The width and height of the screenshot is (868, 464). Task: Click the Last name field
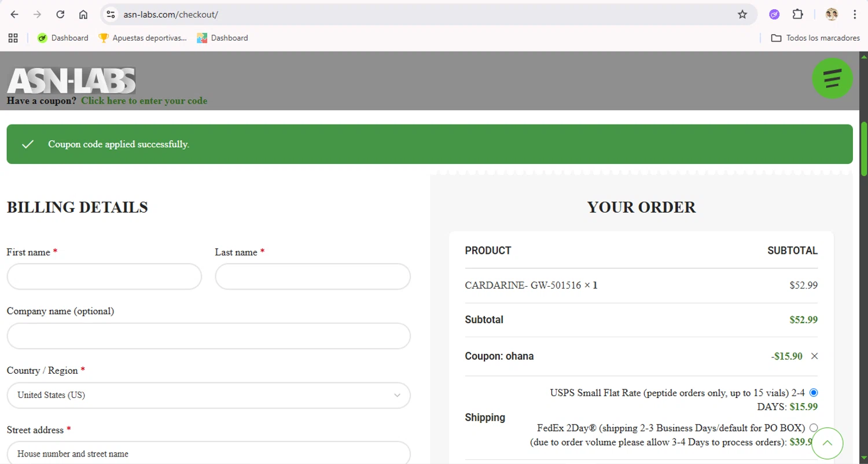(312, 277)
